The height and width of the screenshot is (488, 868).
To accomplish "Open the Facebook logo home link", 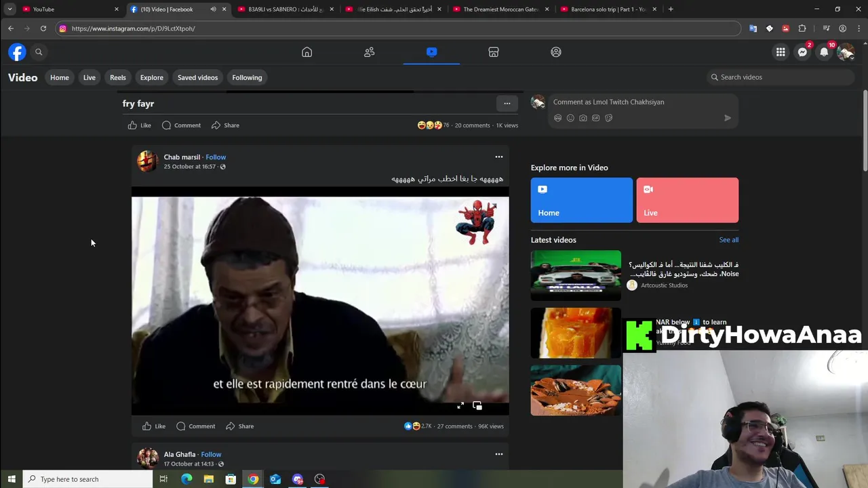I will click(17, 52).
